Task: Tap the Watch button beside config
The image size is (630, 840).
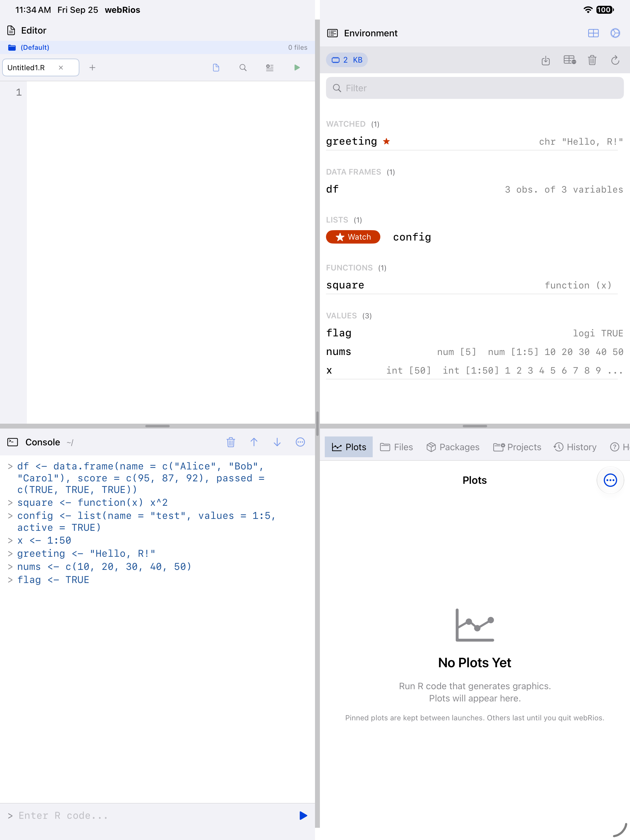Action: coord(353,237)
